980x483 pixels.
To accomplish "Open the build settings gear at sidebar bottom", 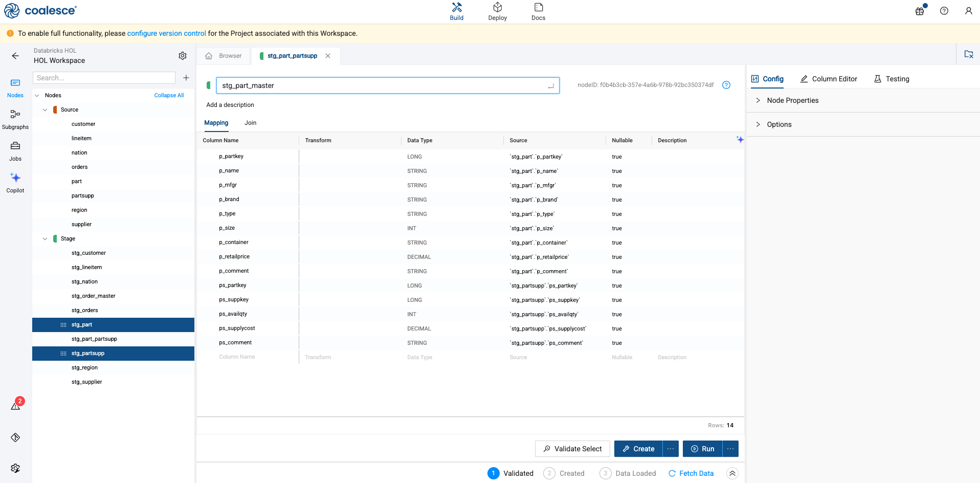I will 15,468.
